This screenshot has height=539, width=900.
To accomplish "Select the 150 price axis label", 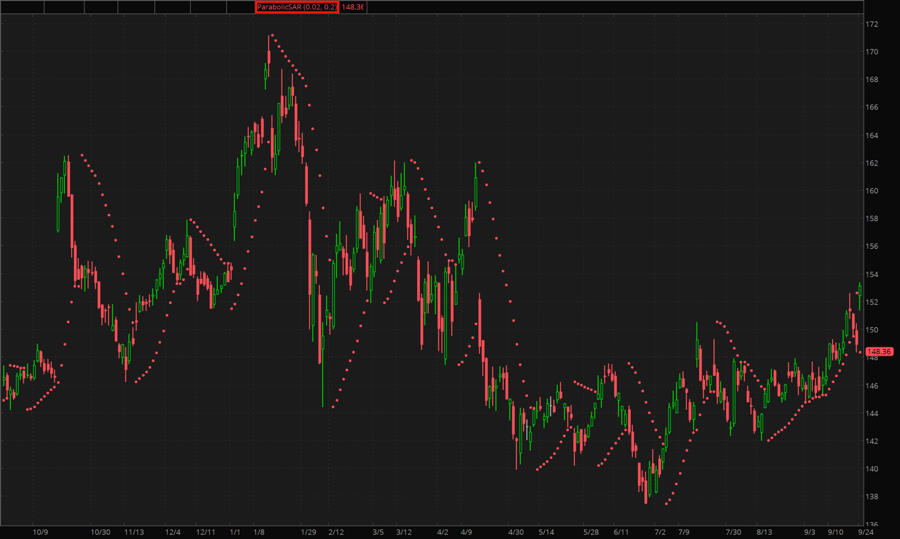I will tap(872, 330).
